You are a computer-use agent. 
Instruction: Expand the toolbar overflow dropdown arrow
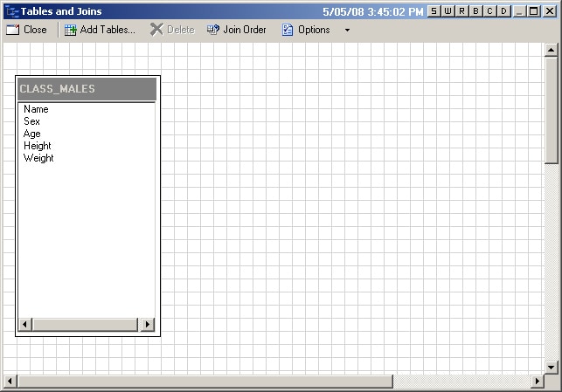click(347, 30)
